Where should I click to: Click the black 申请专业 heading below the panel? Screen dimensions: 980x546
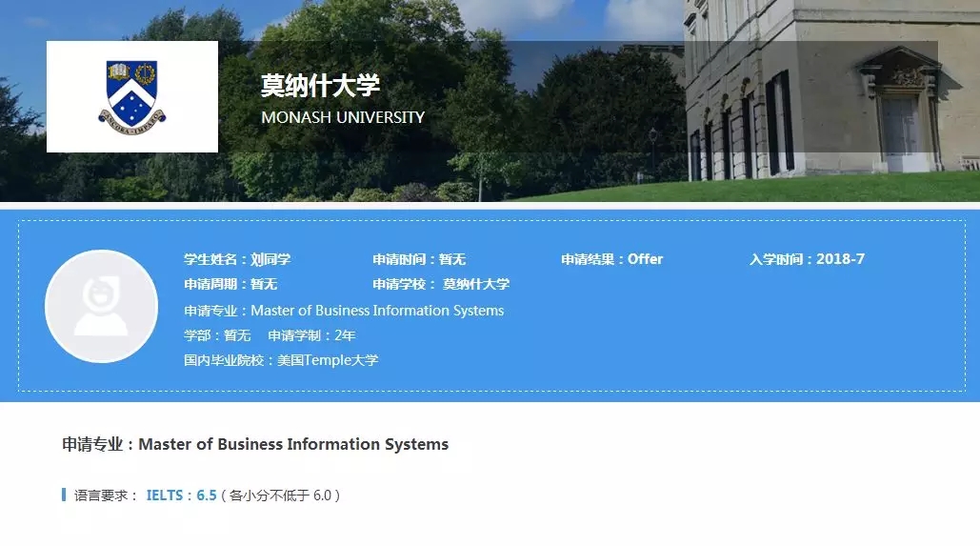click(x=255, y=445)
